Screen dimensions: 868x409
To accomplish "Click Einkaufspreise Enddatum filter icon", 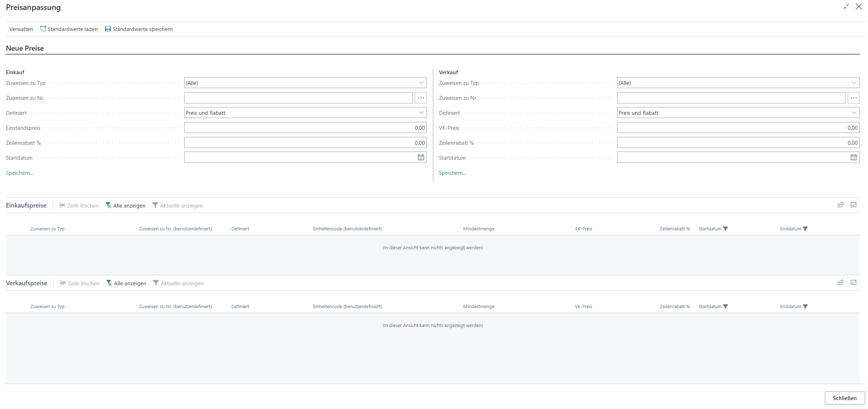I will coord(805,229).
